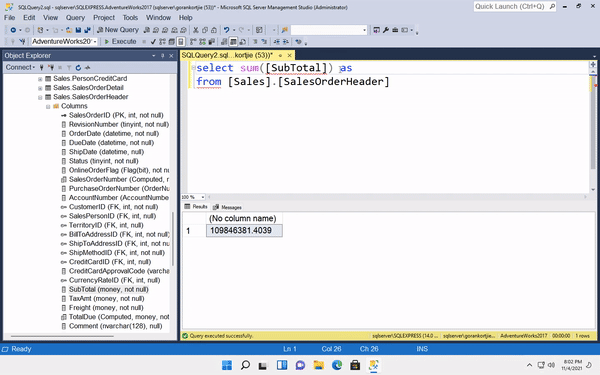Image resolution: width=600 pixels, height=375 pixels.
Task: Switch output to Results to Text
Action: point(224,41)
